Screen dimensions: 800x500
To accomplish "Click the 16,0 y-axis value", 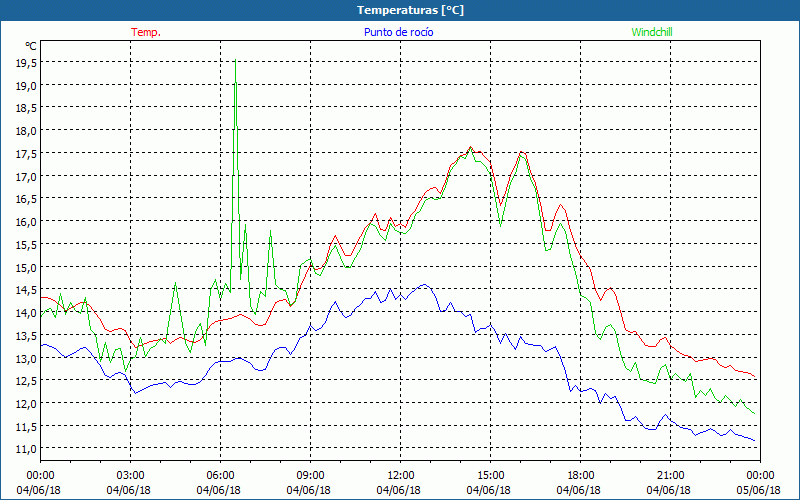I will coord(27,221).
